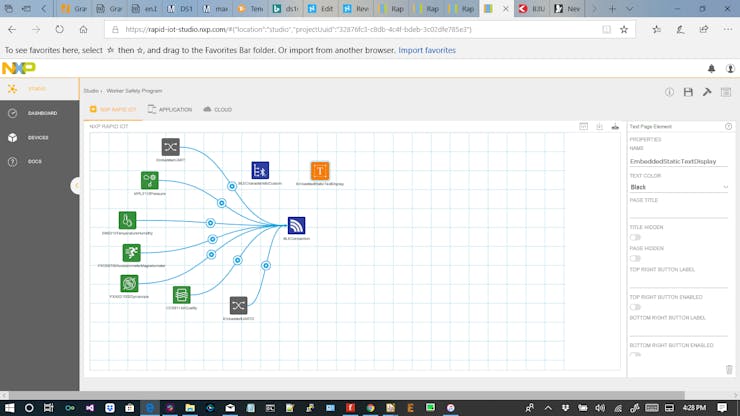
Task: Click the info icon in project toolbar
Action: point(669,92)
